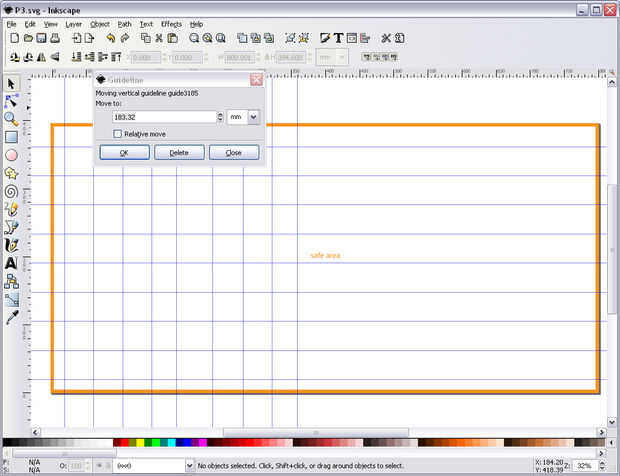Screen dimensions: 620x476
Task: Select the Calligraphy tool
Action: pos(11,245)
